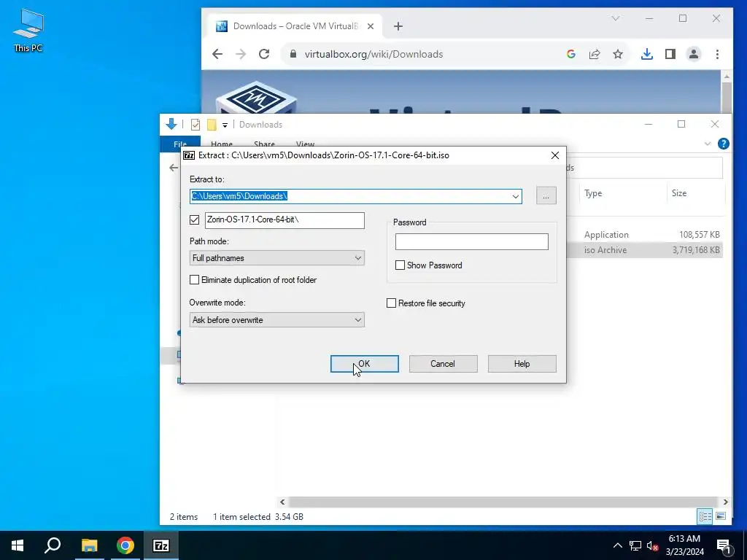The height and width of the screenshot is (560, 747).
Task: Click Explorer back navigation arrow
Action: (174, 168)
